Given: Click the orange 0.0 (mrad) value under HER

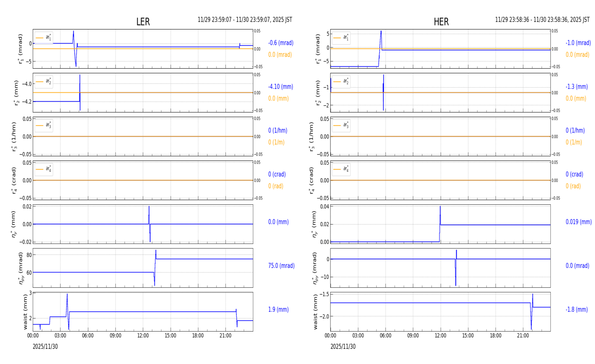Looking at the screenshot, I should click(x=577, y=55).
